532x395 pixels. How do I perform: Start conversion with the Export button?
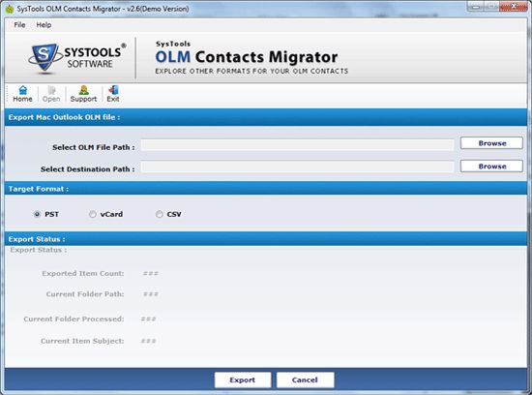point(243,380)
